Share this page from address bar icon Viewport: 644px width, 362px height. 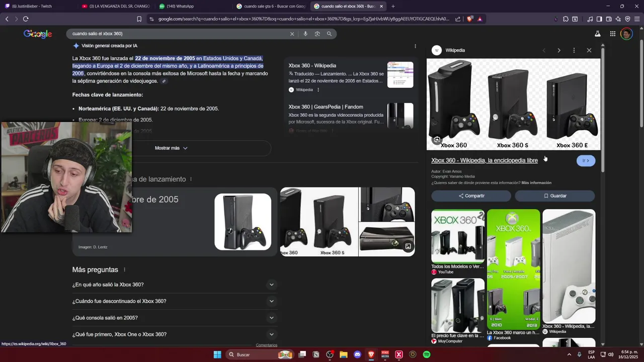(458, 19)
